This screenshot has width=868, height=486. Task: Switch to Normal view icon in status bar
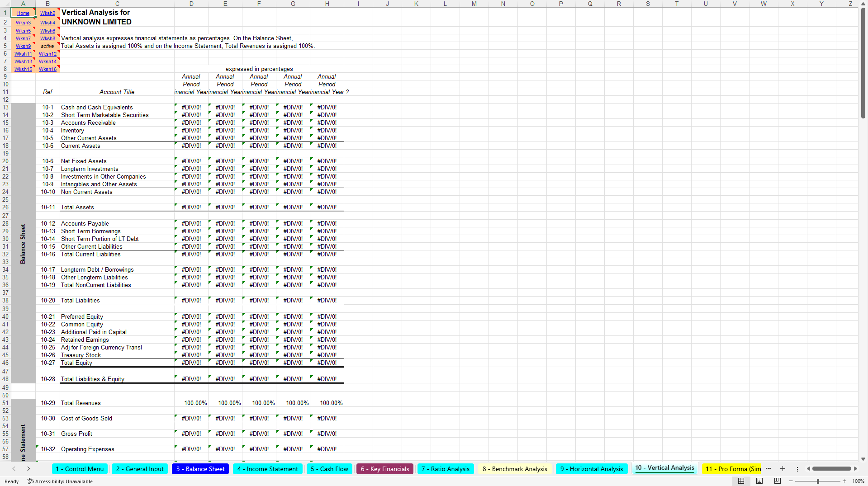tap(741, 481)
